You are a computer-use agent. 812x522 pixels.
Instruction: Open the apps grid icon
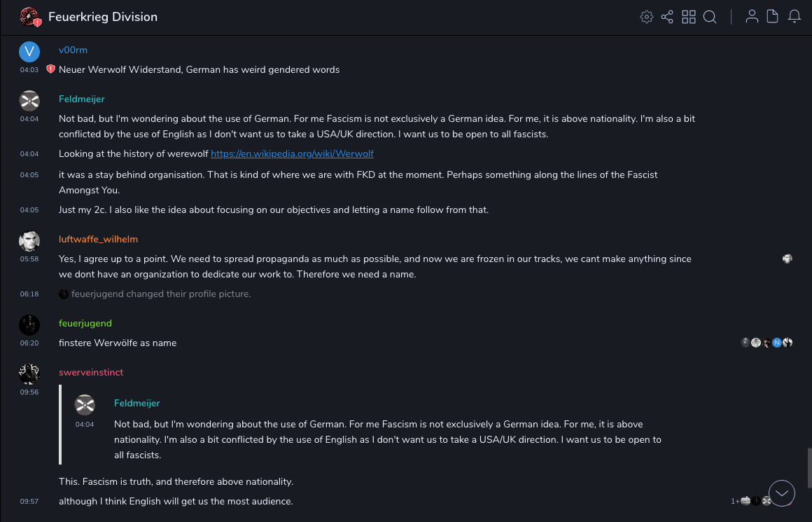pyautogui.click(x=689, y=17)
